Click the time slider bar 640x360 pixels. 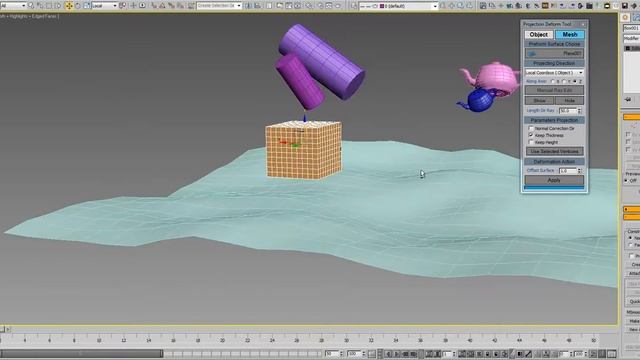point(81,353)
